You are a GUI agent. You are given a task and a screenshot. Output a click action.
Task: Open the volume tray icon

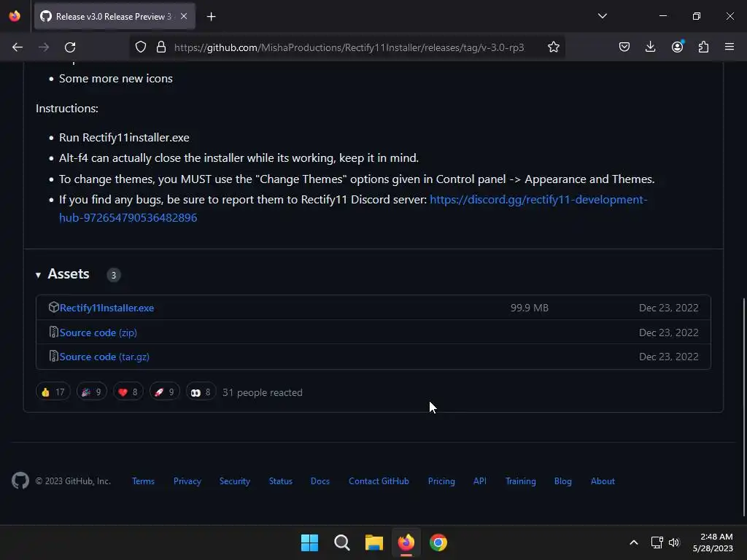tap(674, 542)
